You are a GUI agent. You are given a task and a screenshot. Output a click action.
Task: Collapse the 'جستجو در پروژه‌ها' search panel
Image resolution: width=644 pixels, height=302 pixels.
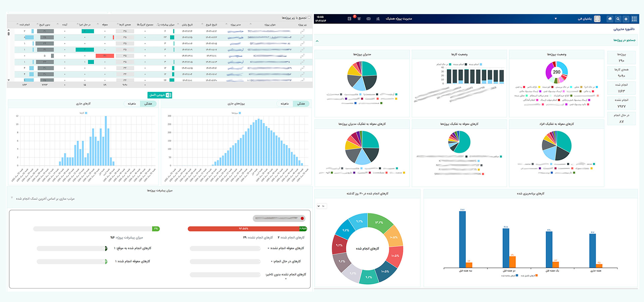[317, 41]
